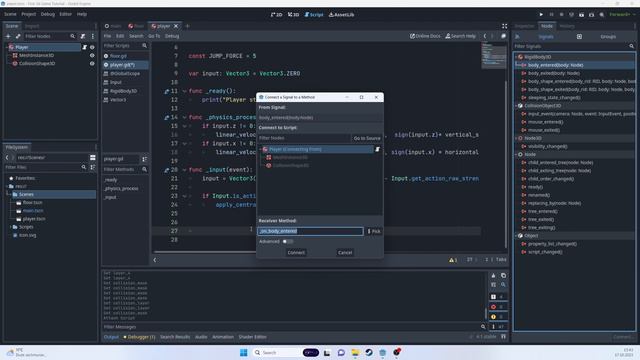640x360 pixels.
Task: Select body_exited signal in Node dock
Action: click(553, 73)
